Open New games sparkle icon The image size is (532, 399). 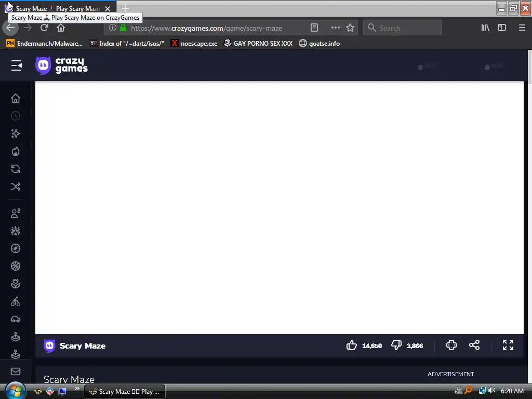[16, 134]
